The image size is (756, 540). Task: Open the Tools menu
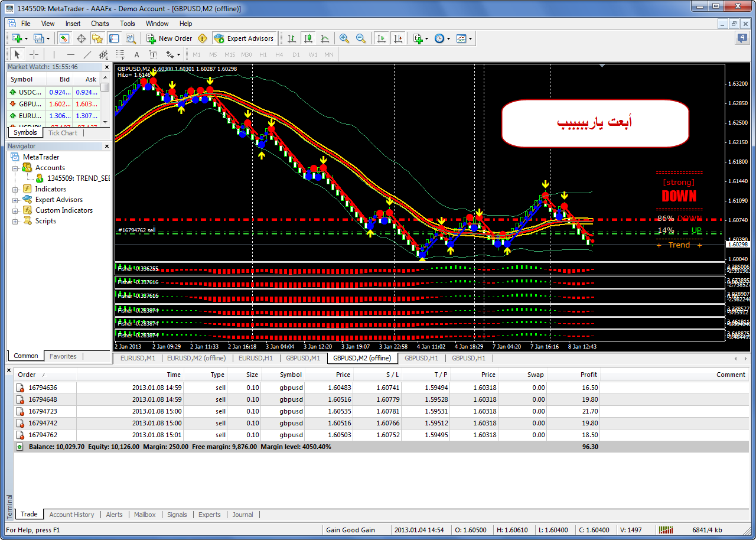point(128,24)
